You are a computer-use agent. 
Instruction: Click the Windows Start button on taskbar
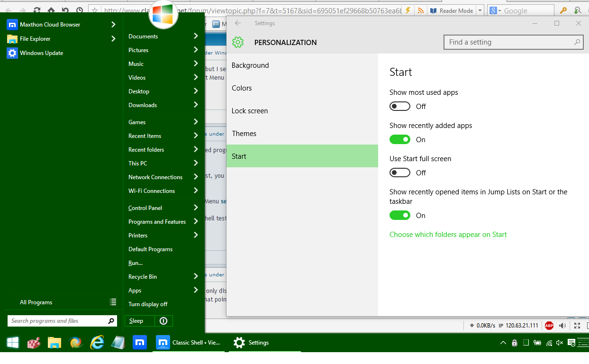tap(13, 342)
